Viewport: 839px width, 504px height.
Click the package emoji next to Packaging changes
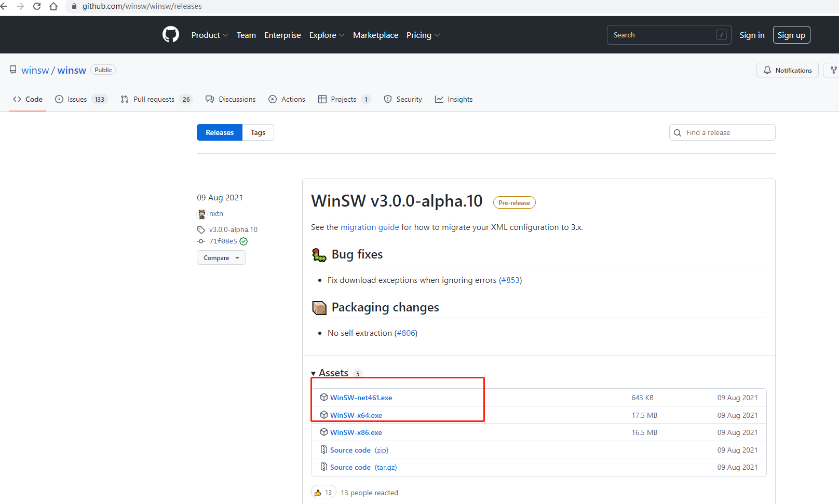click(x=319, y=307)
